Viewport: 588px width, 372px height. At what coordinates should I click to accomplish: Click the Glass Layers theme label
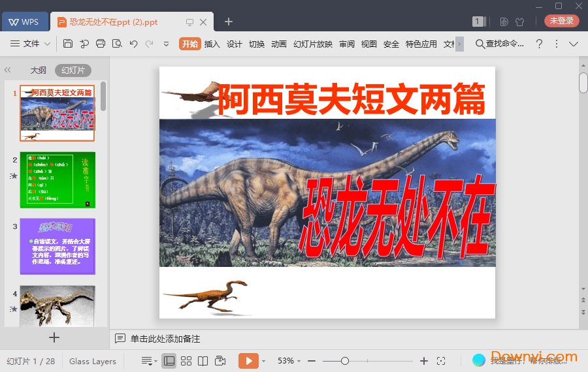click(93, 362)
